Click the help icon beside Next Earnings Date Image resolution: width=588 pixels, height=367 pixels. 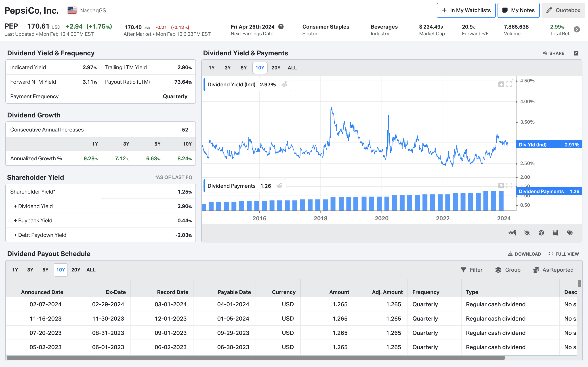click(281, 27)
